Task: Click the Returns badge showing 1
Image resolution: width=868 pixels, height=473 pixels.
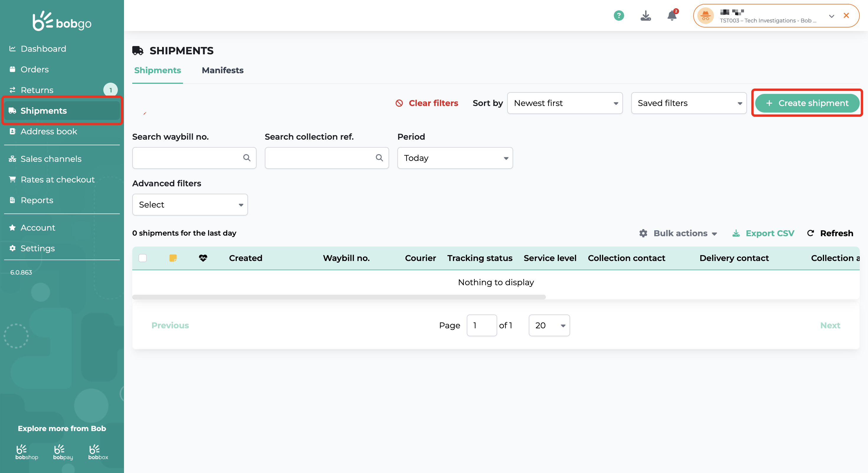Action: point(110,90)
